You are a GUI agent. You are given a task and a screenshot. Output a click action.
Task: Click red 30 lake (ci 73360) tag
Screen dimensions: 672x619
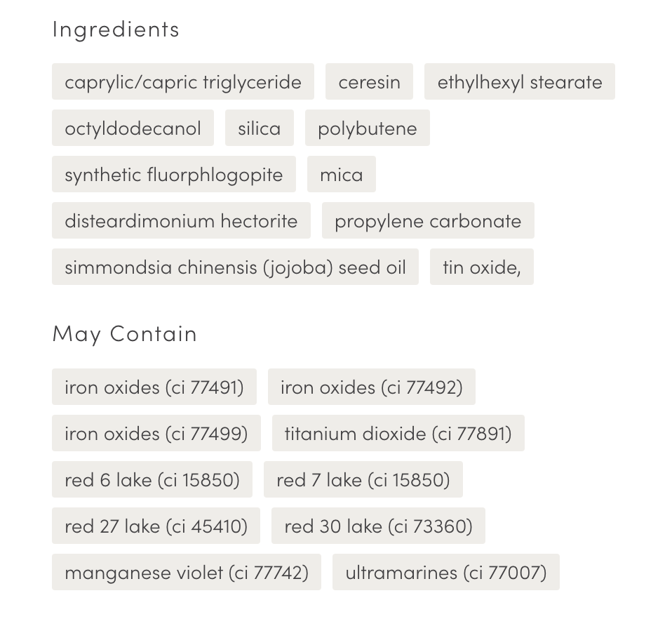point(378,526)
